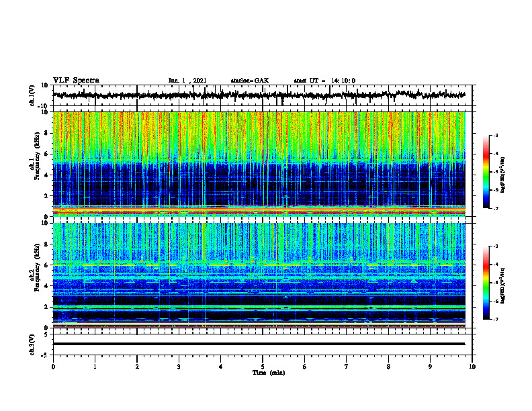Click the "ch.3(V)" axis label
532x411 pixels.
32,345
